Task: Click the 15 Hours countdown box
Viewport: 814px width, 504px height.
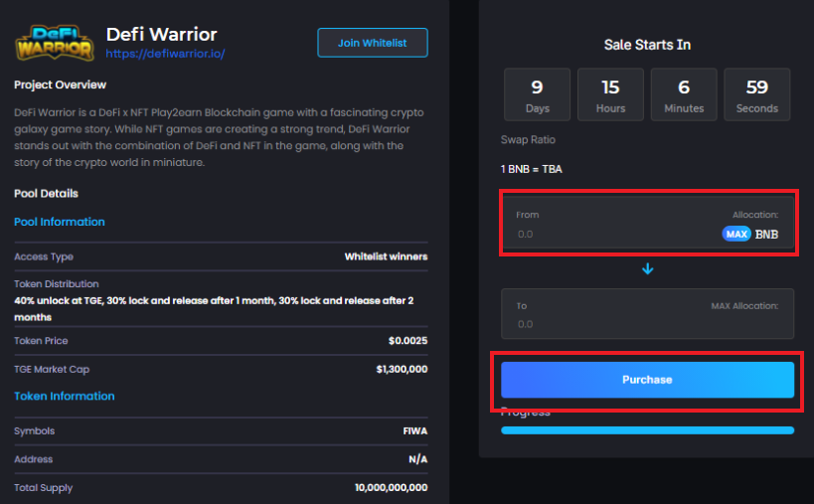Action: pyautogui.click(x=610, y=94)
